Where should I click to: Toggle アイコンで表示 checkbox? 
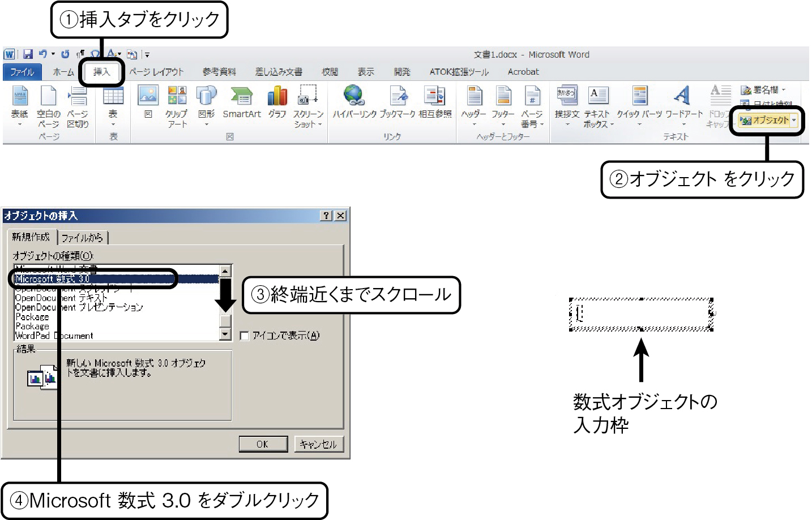click(245, 336)
